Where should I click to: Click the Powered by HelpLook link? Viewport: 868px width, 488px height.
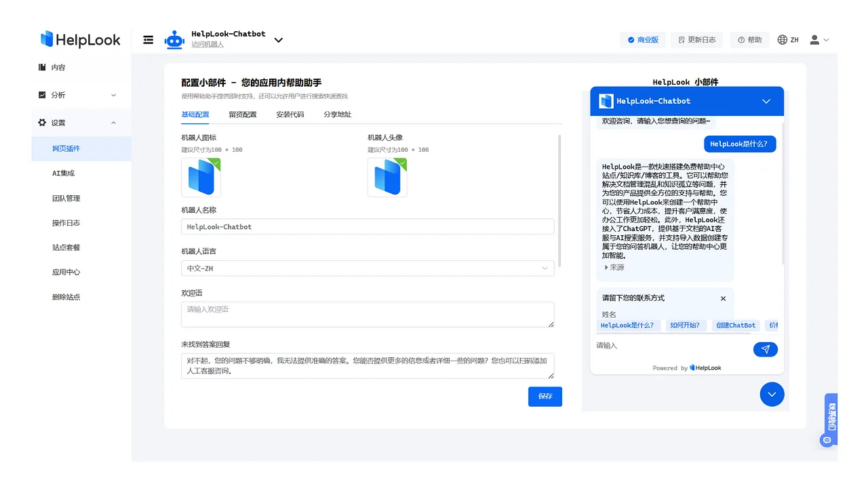pyautogui.click(x=687, y=368)
